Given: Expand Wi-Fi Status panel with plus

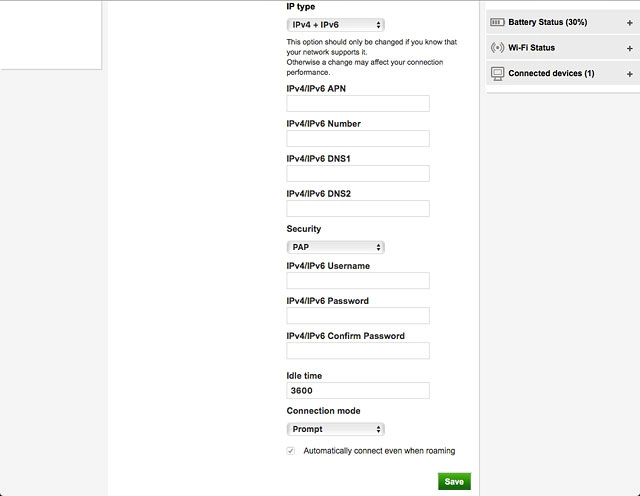Looking at the screenshot, I should 629,48.
